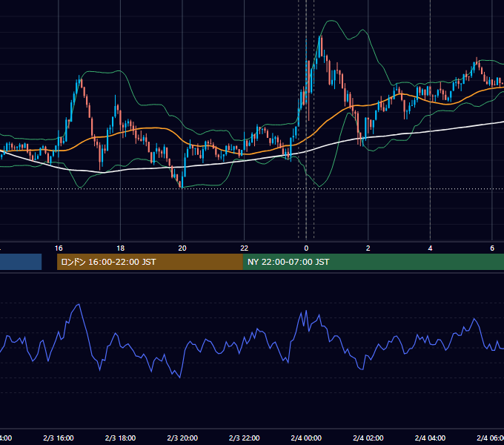Click hour label 22 on upper time axis

pos(245,248)
